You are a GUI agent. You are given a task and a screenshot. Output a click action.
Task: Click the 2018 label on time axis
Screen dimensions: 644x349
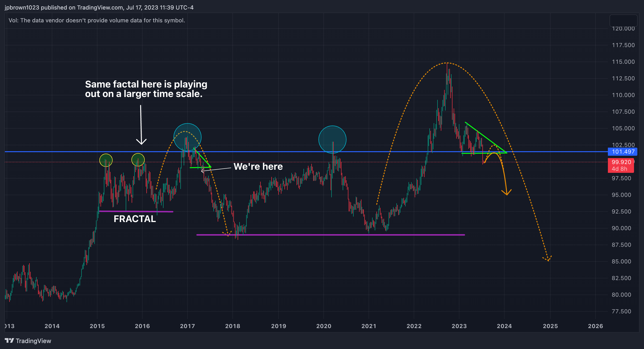pyautogui.click(x=232, y=326)
